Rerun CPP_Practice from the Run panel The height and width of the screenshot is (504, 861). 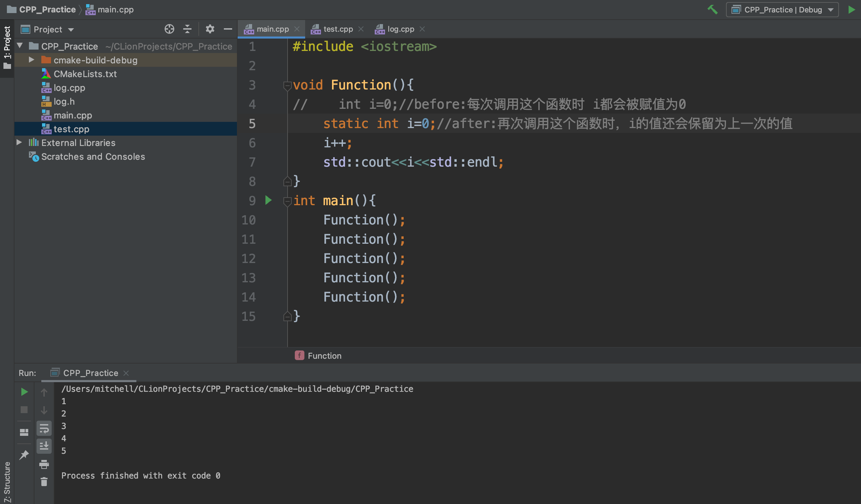click(24, 391)
